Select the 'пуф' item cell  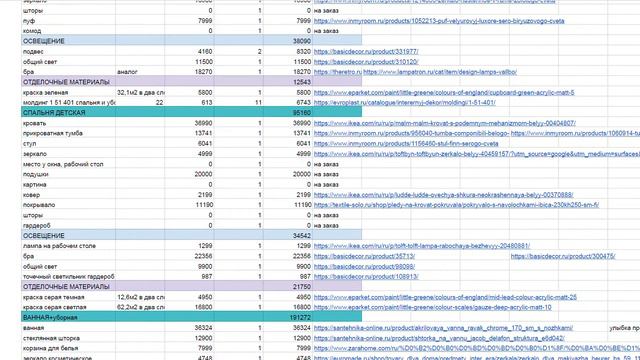[68, 20]
